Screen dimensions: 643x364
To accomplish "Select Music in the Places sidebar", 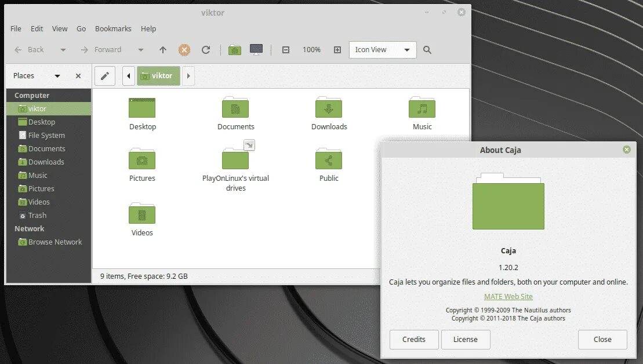I will pos(49,175).
